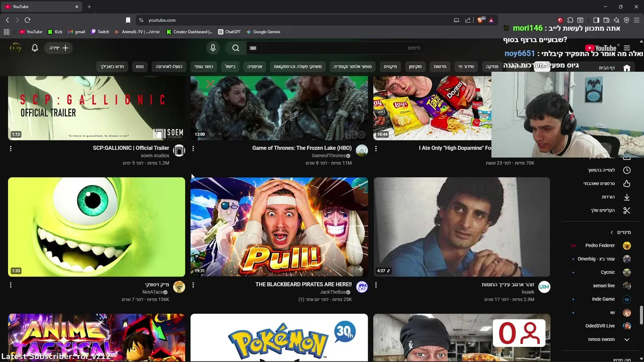This screenshot has width=644, height=362.
Task: Select the חדשות filter chip
Action: click(440, 66)
